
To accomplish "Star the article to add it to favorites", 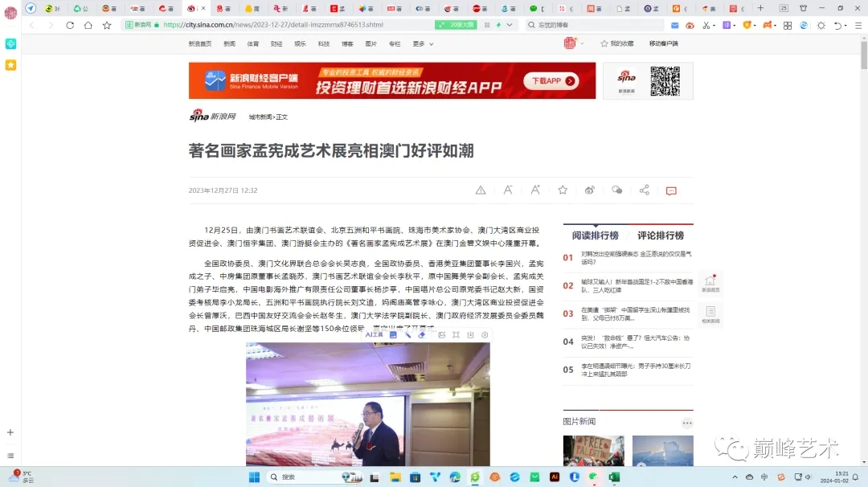I will [x=563, y=190].
